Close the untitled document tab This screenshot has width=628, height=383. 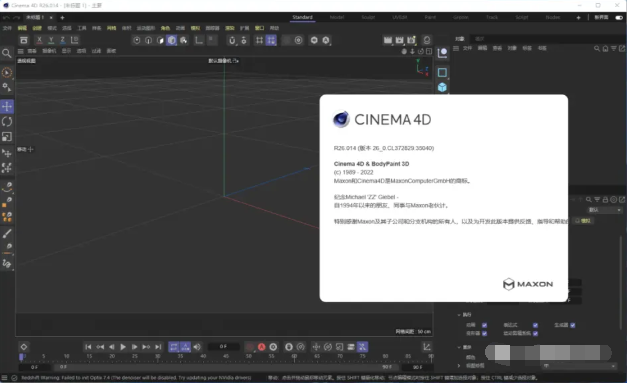pyautogui.click(x=51, y=18)
